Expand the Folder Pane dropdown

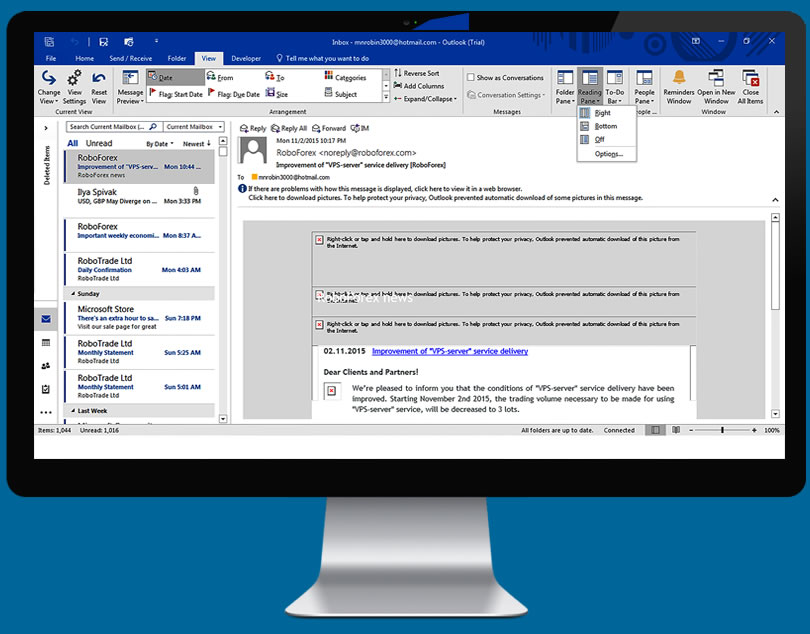tap(565, 101)
